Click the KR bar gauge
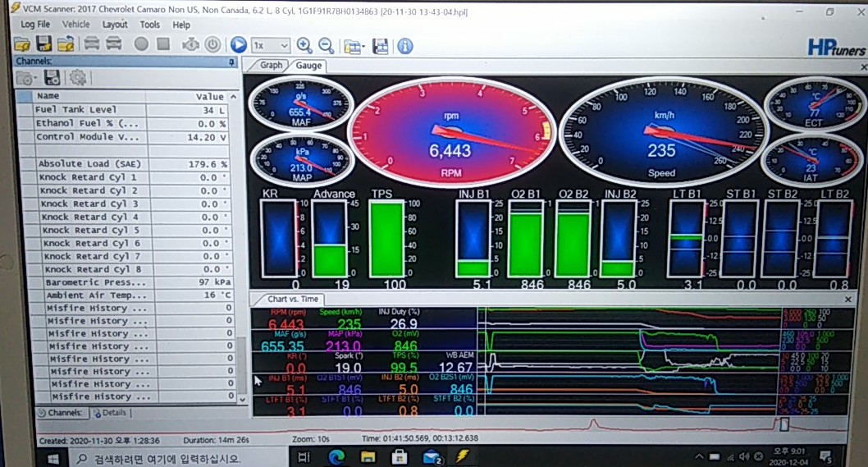The width and height of the screenshot is (868, 467). [278, 239]
